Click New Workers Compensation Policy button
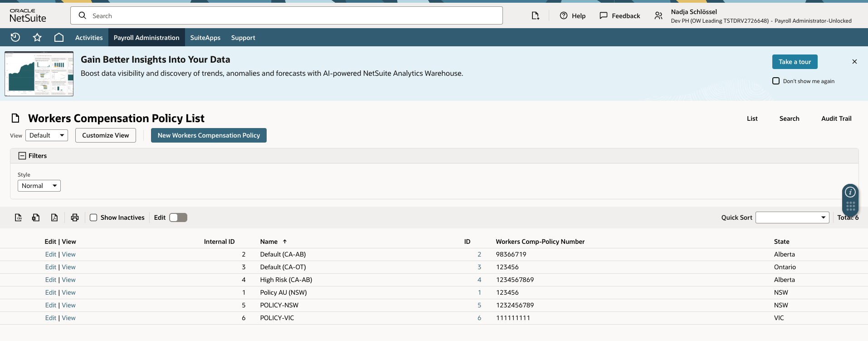The width and height of the screenshot is (868, 341). click(x=209, y=135)
